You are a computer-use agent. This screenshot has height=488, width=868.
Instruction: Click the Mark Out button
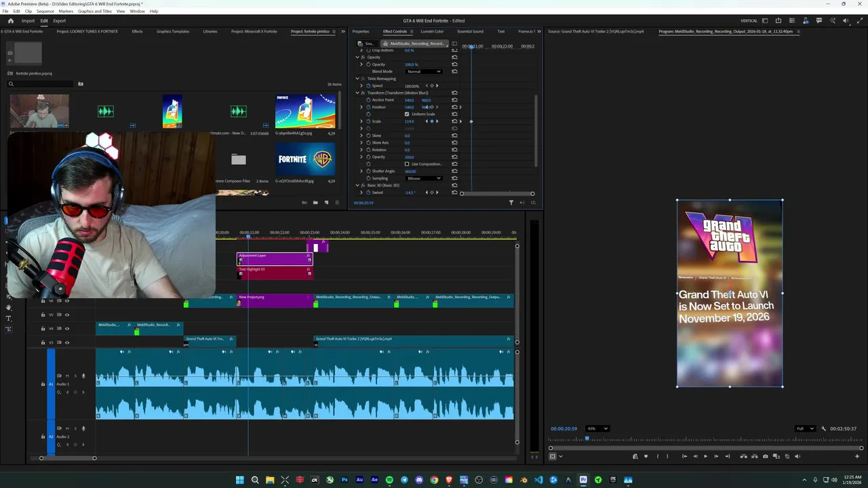pyautogui.click(x=667, y=456)
